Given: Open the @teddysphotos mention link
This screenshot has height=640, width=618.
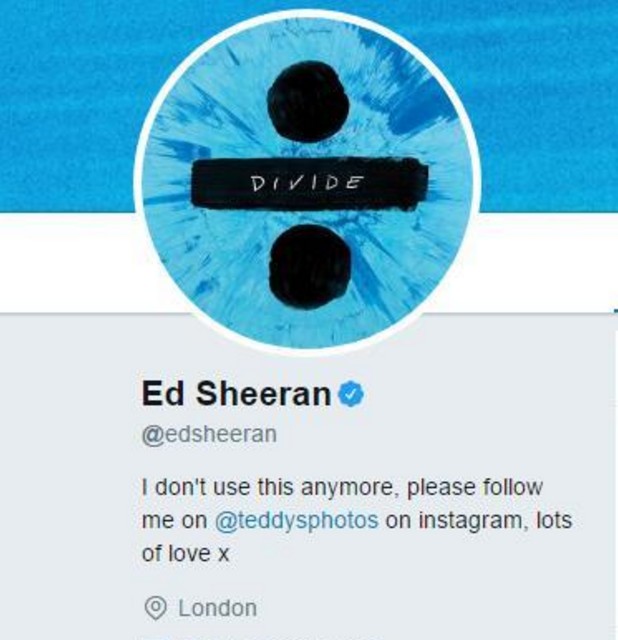Looking at the screenshot, I should (x=296, y=520).
